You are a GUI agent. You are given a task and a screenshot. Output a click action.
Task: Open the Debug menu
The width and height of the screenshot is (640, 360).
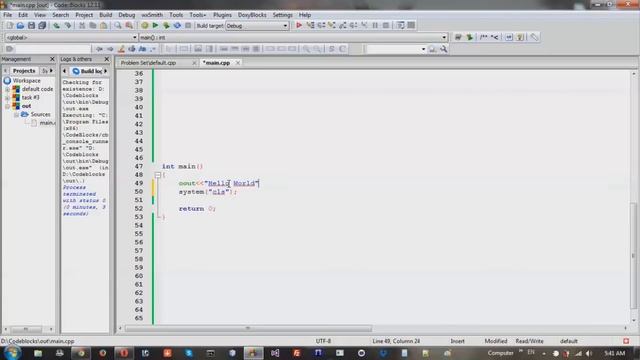click(127, 15)
